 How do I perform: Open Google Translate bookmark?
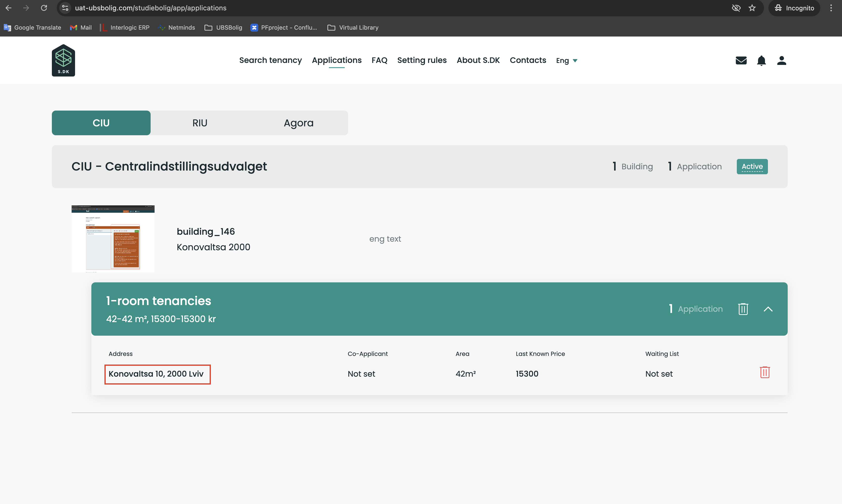[32, 27]
